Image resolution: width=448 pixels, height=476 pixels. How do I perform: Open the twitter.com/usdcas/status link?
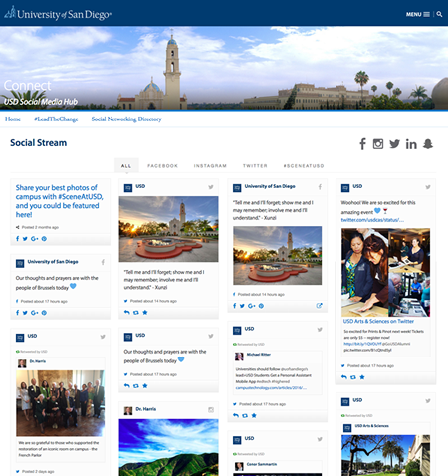[372, 220]
